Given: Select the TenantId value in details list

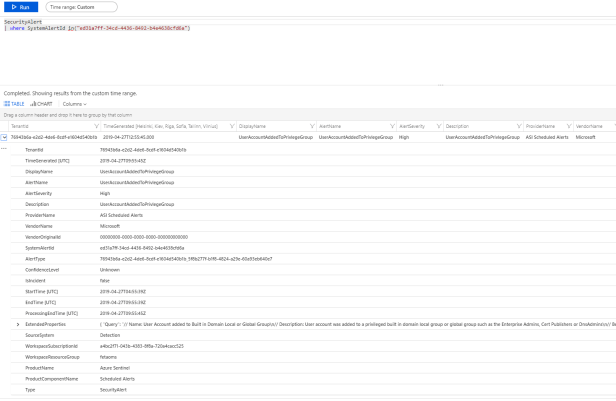Looking at the screenshot, I should coord(143,150).
